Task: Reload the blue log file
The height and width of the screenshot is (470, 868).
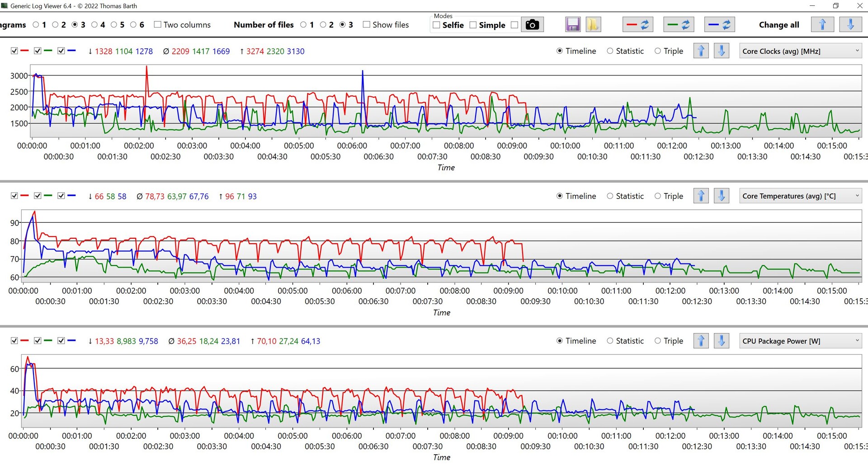Action: pyautogui.click(x=719, y=25)
